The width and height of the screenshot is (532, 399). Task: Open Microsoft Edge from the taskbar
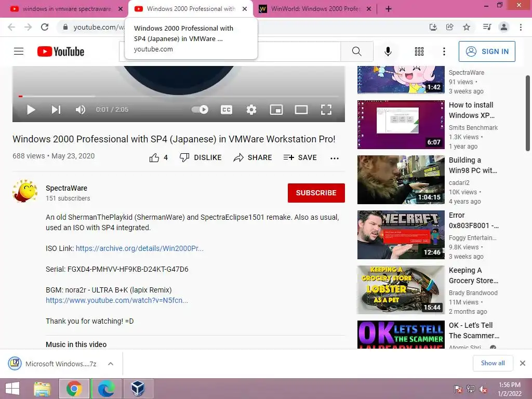click(106, 389)
